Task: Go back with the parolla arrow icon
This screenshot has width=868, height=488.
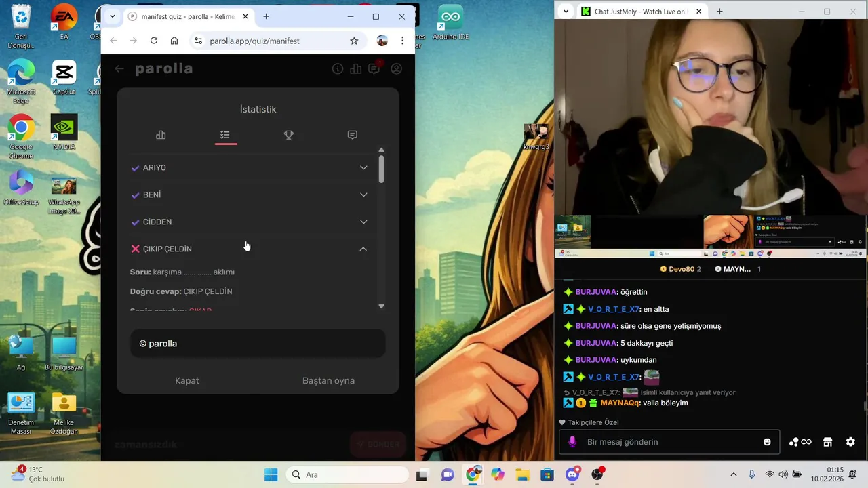Action: (x=119, y=68)
